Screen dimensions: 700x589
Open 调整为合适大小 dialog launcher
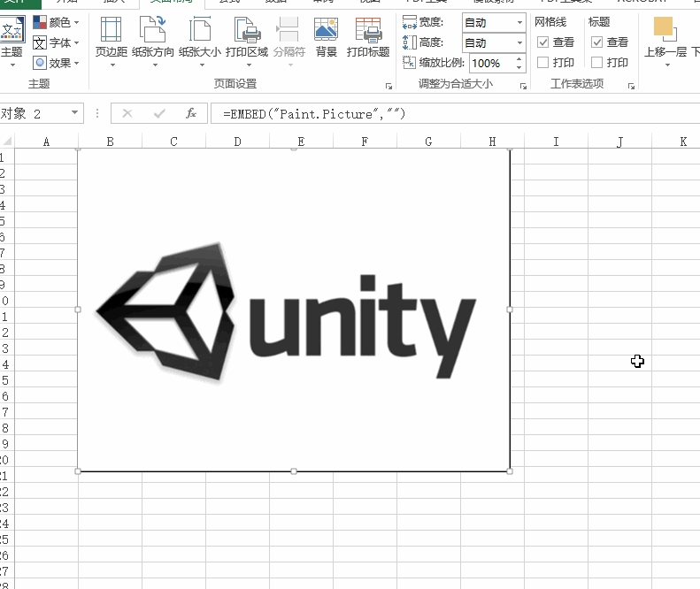[x=523, y=86]
